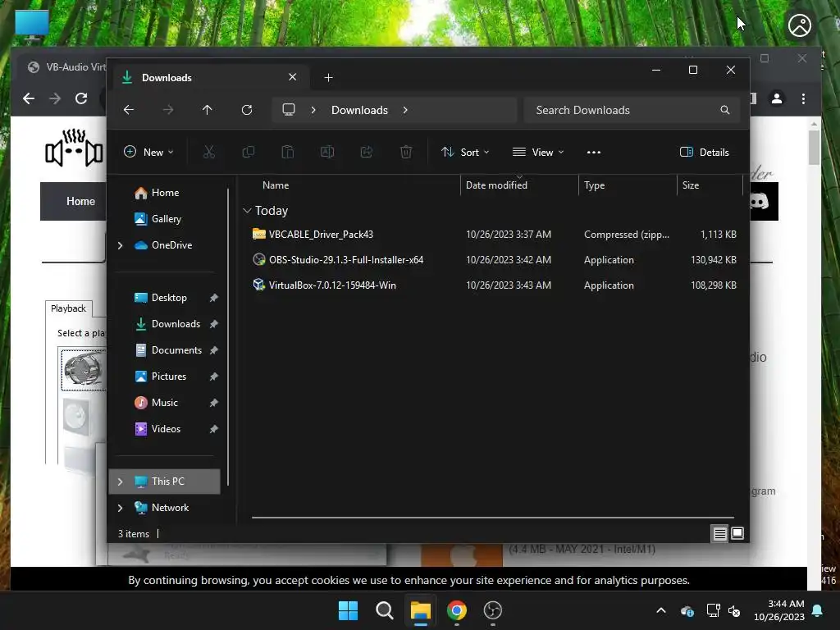
Task: Click the Paste clipboard icon in toolbar
Action: click(288, 152)
